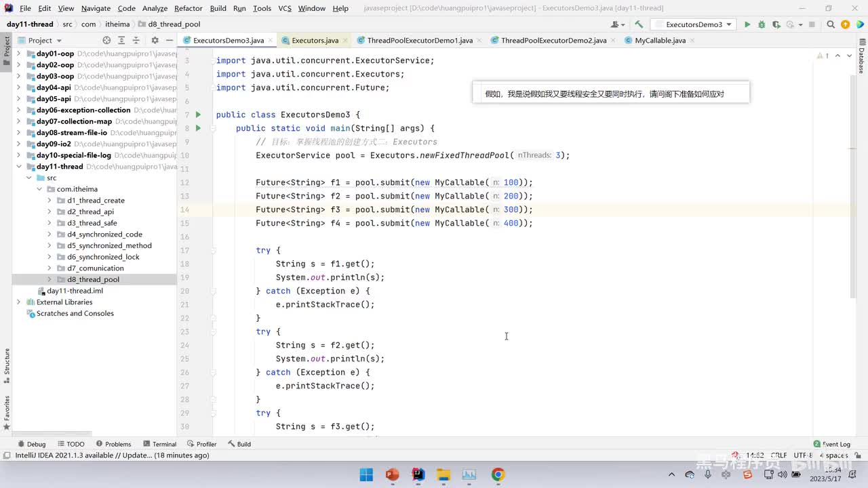This screenshot has width=868, height=488.
Task: Open File Explorer from the taskbar
Action: click(x=443, y=474)
